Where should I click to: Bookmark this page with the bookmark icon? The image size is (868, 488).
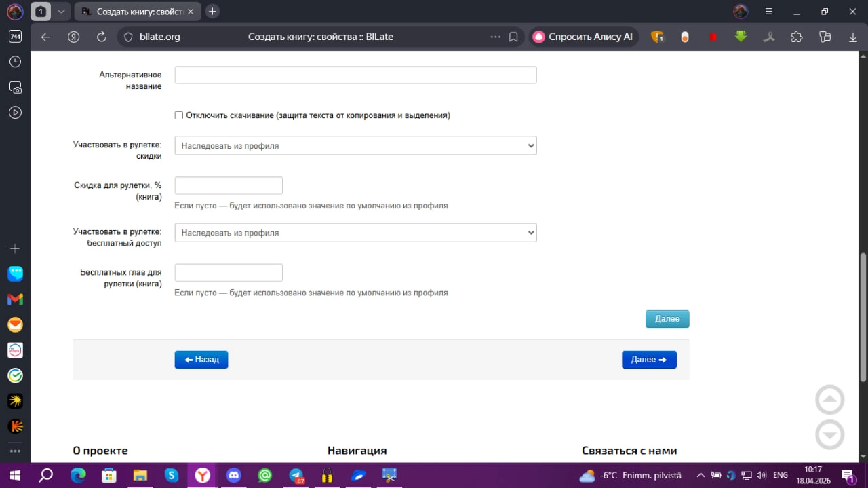click(x=513, y=37)
